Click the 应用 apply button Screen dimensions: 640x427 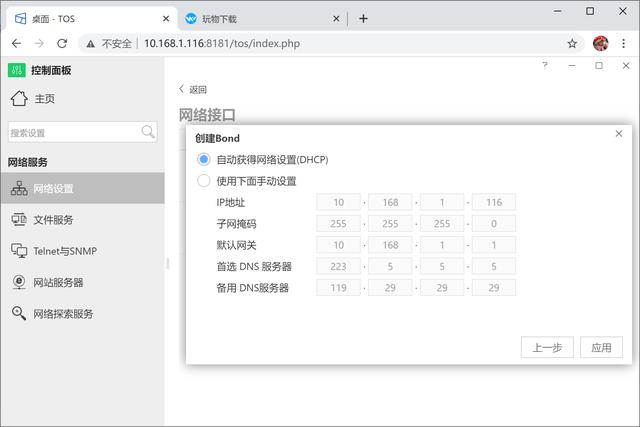point(601,347)
